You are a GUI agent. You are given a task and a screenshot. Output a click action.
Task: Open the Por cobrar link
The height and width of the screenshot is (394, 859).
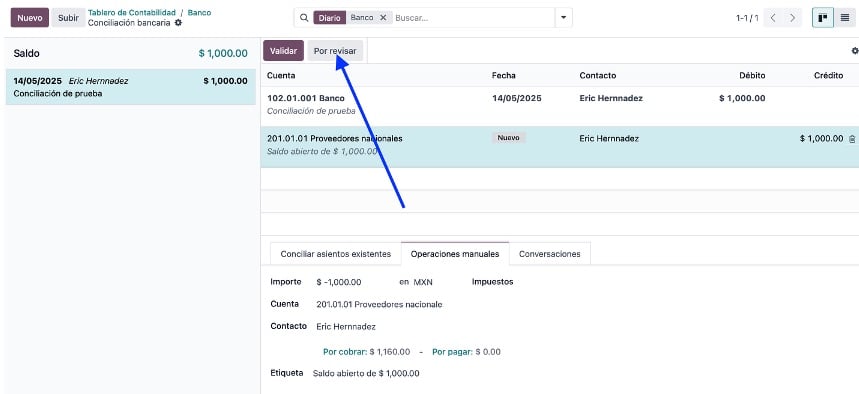tap(344, 352)
